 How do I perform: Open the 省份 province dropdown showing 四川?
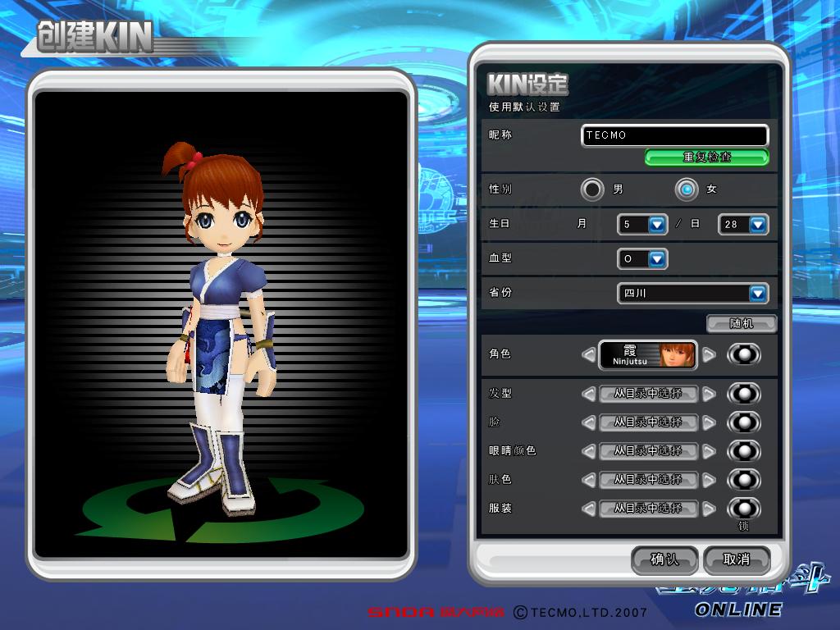pos(692,293)
